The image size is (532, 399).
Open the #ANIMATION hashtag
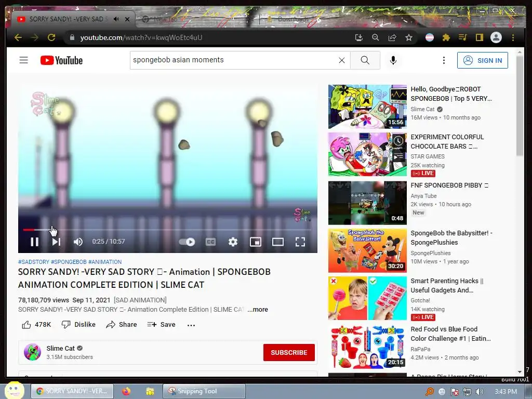pyautogui.click(x=105, y=262)
